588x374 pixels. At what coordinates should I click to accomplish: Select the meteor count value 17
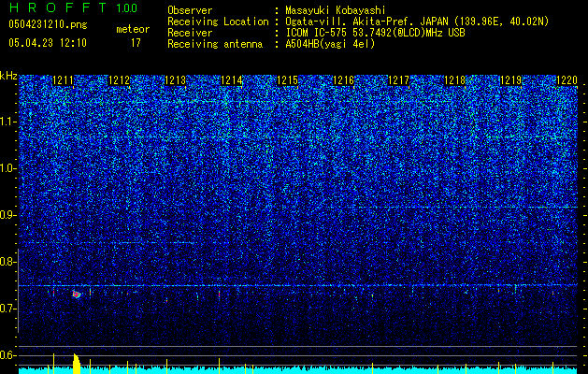click(x=136, y=43)
